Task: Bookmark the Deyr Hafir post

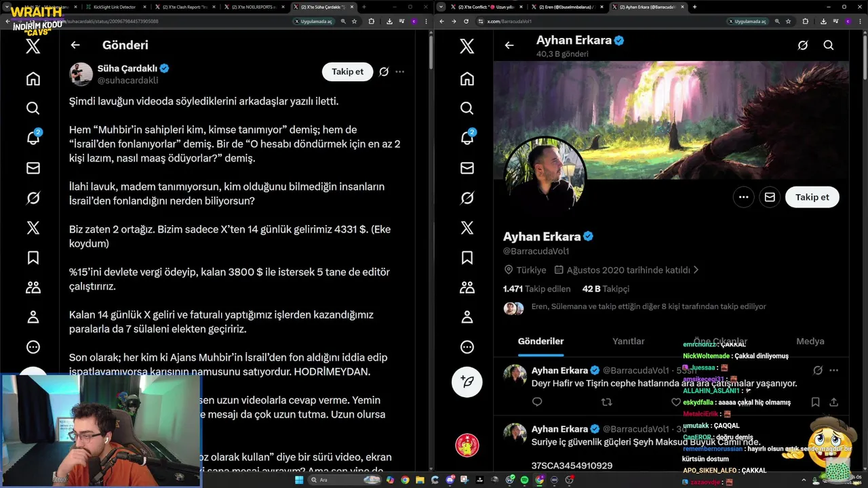Action: pyautogui.click(x=815, y=402)
